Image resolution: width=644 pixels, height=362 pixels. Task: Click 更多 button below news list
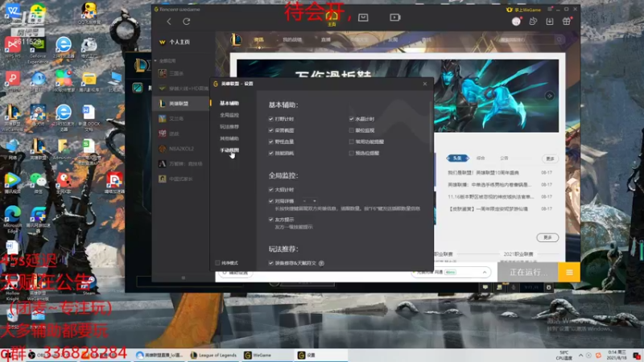point(547,237)
